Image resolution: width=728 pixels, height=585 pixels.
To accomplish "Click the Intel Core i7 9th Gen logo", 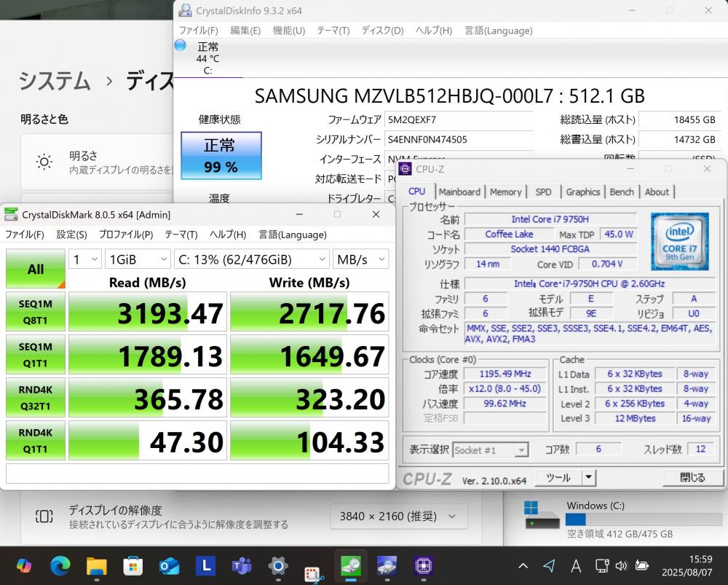I will [x=680, y=242].
